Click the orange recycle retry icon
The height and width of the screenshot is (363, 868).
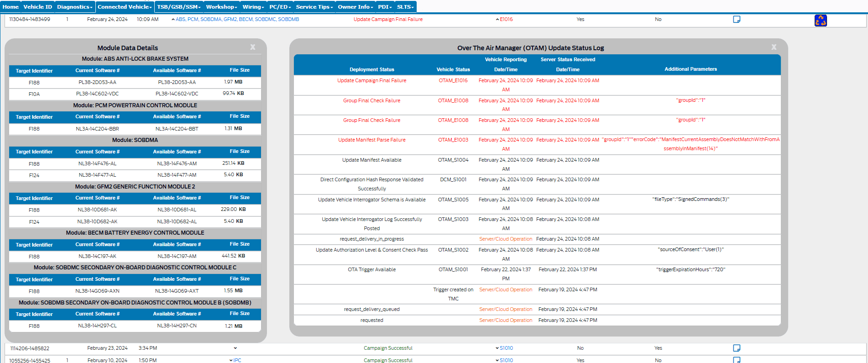pos(820,21)
